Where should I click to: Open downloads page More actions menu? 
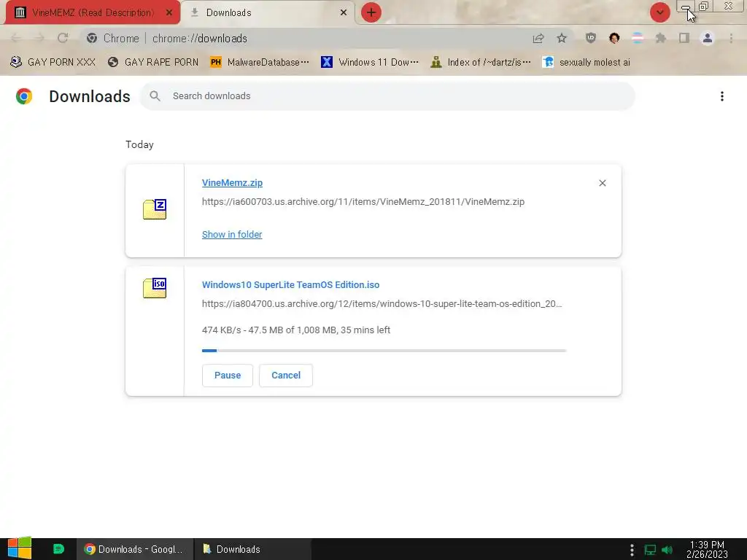pyautogui.click(x=721, y=96)
